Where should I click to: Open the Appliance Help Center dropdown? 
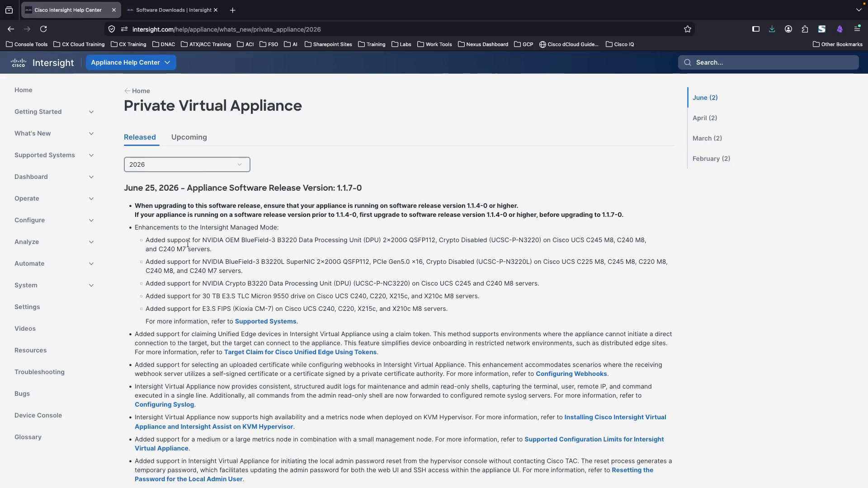pyautogui.click(x=131, y=62)
